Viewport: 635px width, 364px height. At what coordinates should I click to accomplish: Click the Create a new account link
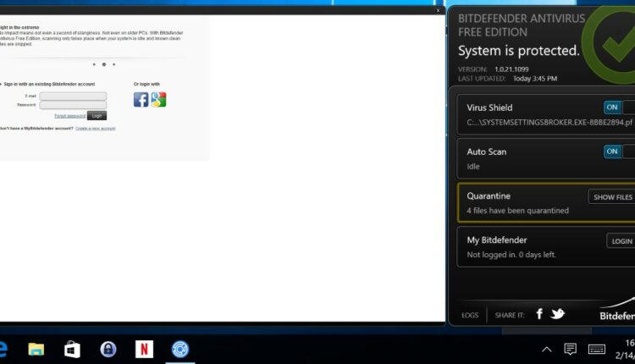pos(95,129)
